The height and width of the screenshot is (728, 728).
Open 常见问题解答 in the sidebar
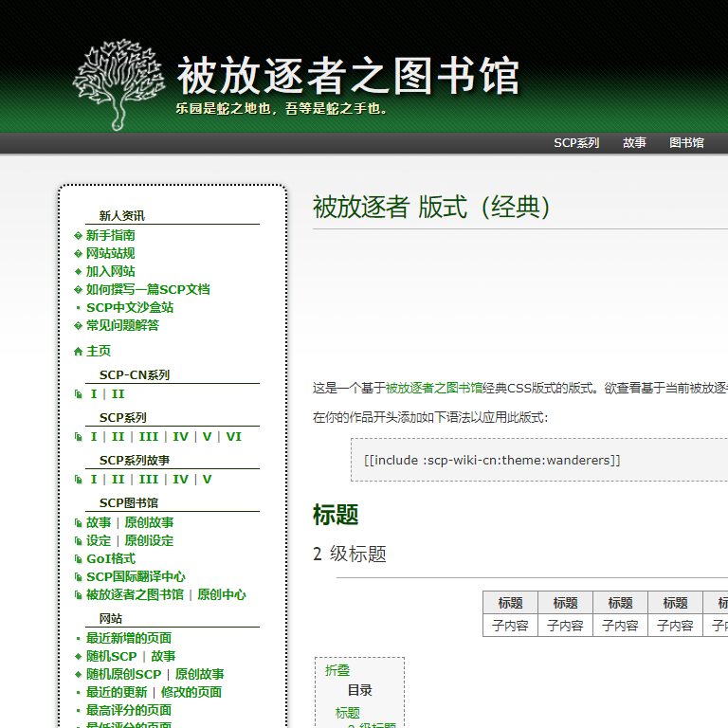(122, 325)
